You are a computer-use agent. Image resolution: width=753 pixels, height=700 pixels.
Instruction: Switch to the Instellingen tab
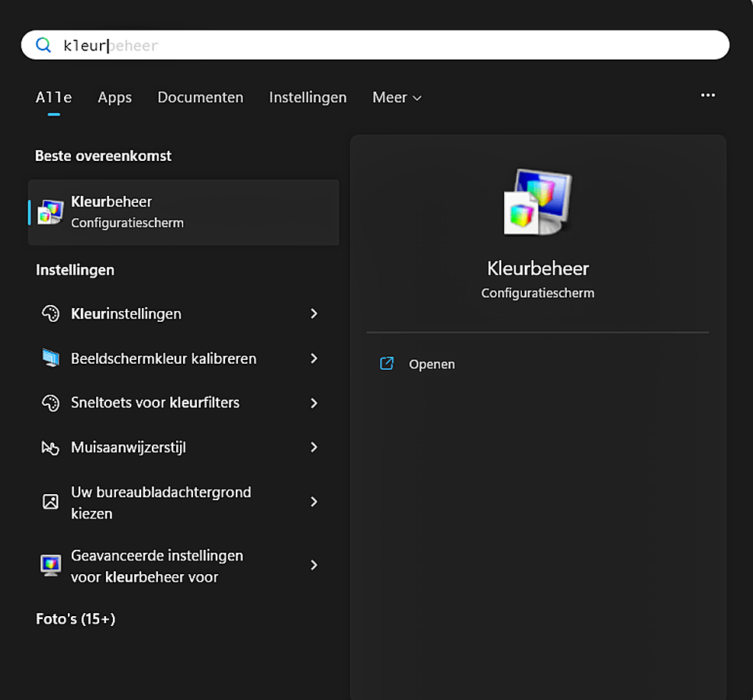pyautogui.click(x=307, y=98)
